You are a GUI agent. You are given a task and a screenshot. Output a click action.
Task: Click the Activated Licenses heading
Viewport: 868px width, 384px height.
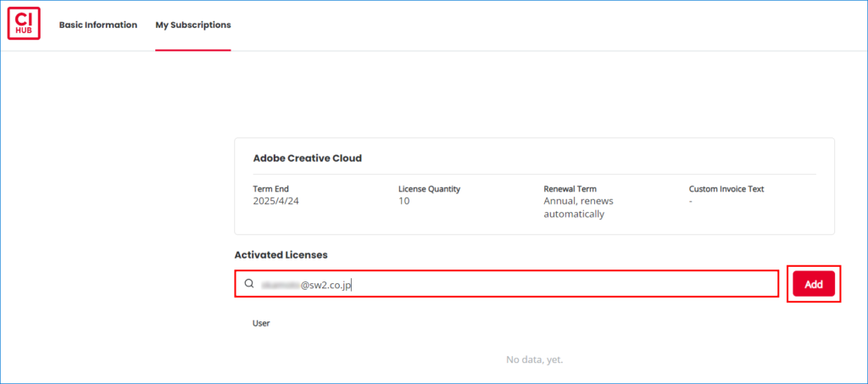[281, 255]
